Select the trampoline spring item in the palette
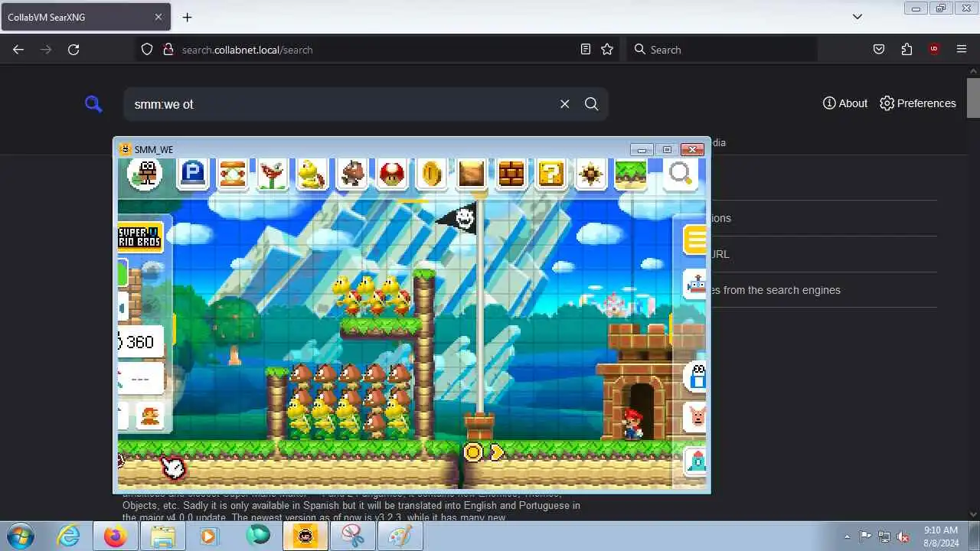Image resolution: width=980 pixels, height=551 pixels. click(233, 174)
